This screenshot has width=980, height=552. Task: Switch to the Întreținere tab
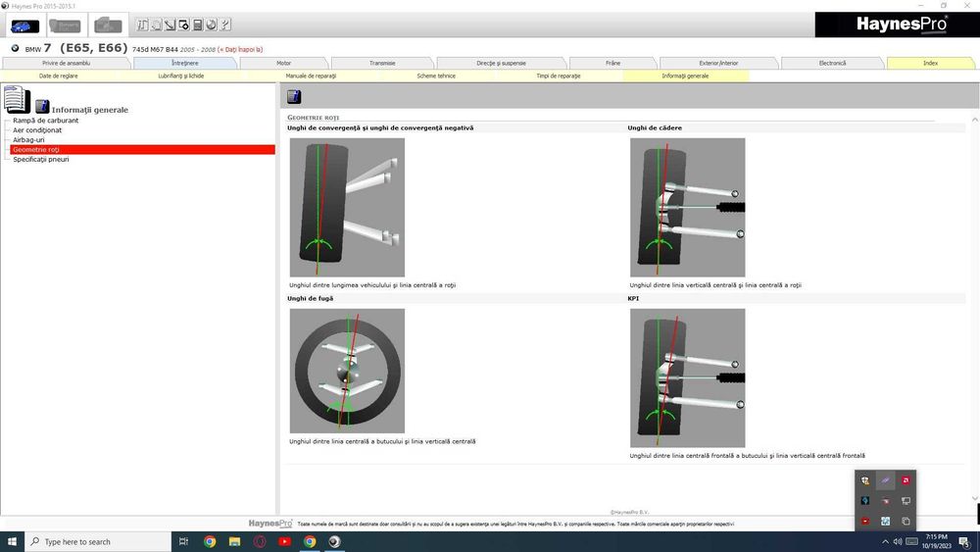(185, 63)
